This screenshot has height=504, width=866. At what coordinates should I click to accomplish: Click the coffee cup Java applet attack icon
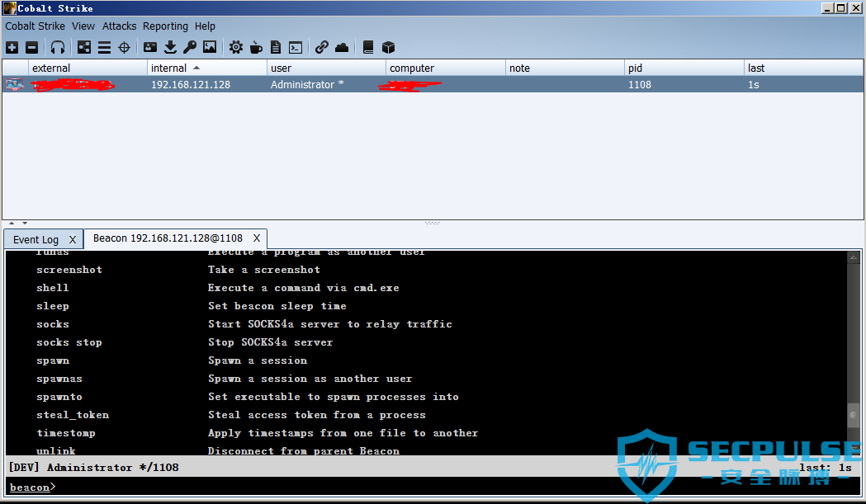tap(256, 48)
